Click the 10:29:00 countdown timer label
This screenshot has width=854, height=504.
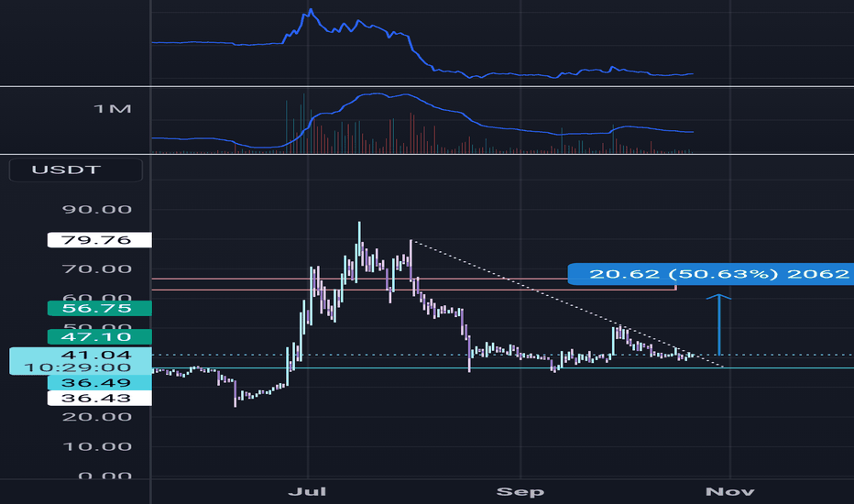76,367
